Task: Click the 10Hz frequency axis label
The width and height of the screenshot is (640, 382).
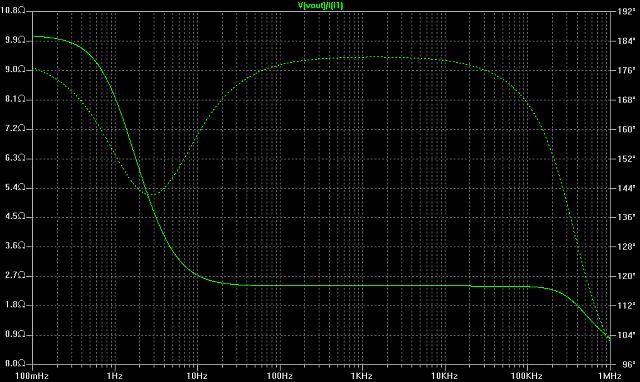Action: pyautogui.click(x=197, y=376)
